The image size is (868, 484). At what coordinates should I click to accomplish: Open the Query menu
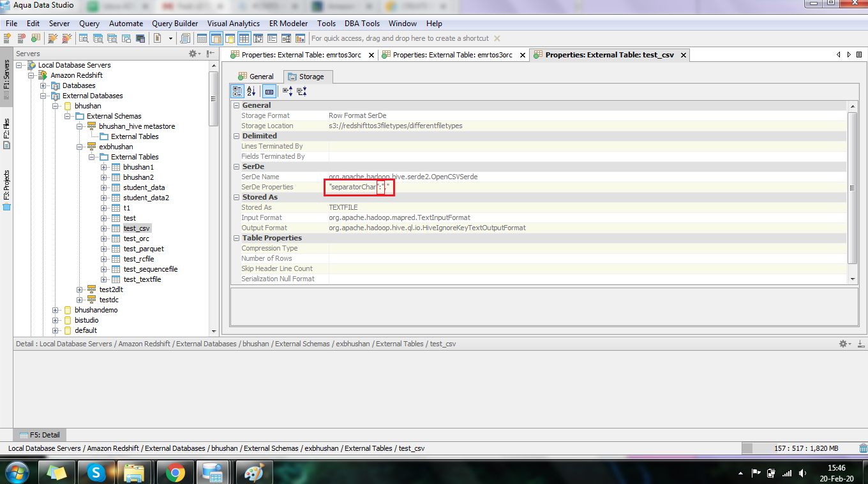[89, 24]
